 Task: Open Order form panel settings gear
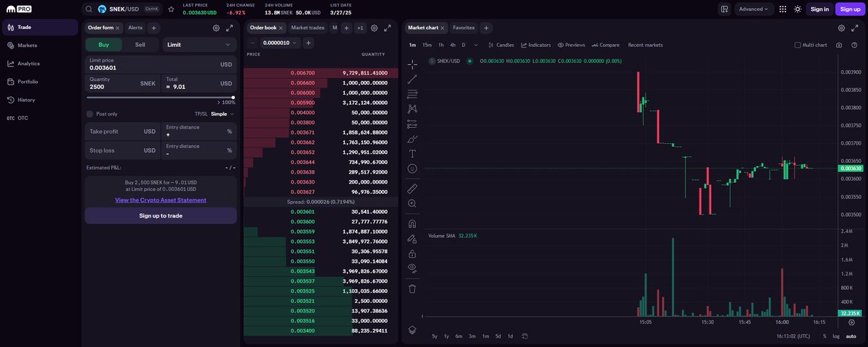point(216,28)
